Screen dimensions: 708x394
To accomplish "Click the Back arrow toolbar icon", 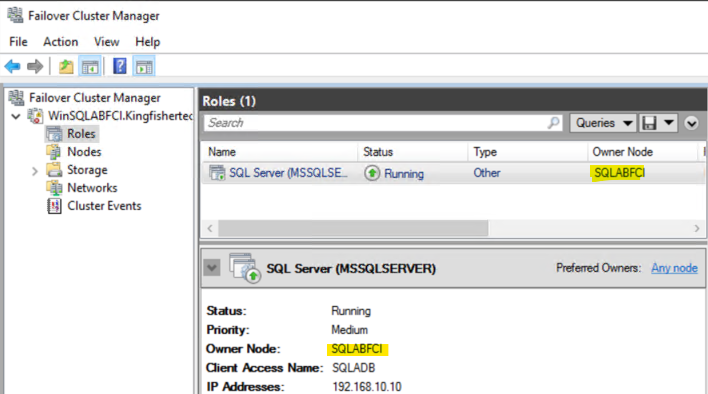I will click(x=12, y=67).
